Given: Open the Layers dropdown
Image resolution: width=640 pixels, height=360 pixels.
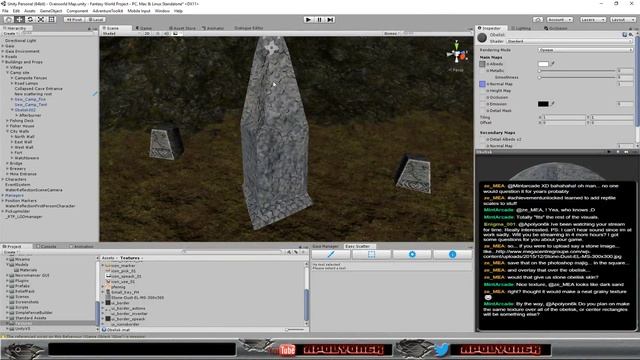Looking at the screenshot, I should (x=592, y=19).
